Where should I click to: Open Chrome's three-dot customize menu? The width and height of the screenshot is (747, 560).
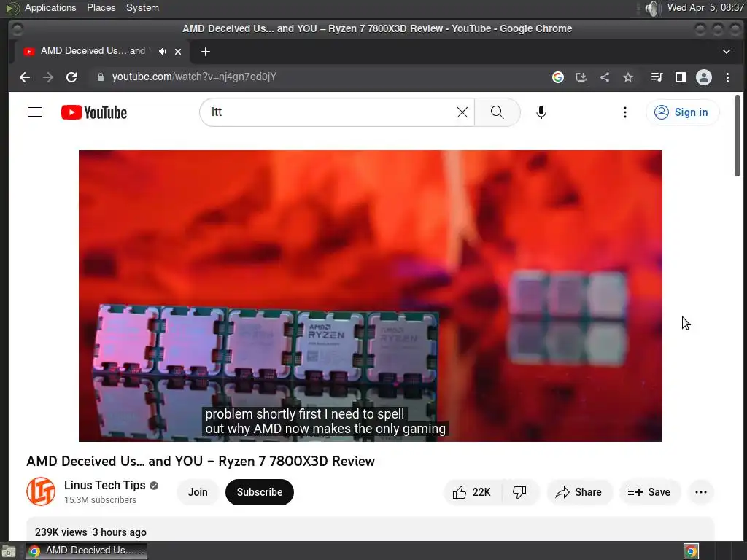tap(727, 77)
